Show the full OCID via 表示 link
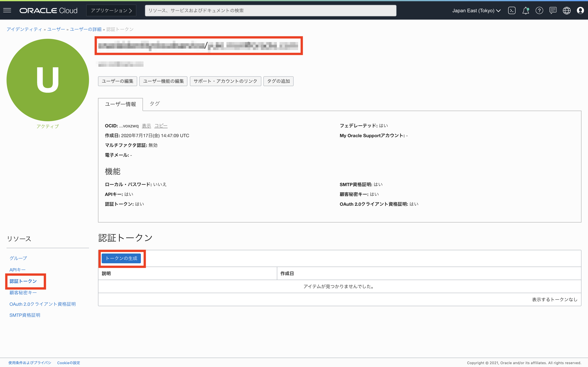Viewport: 588px width, 367px height. point(146,126)
